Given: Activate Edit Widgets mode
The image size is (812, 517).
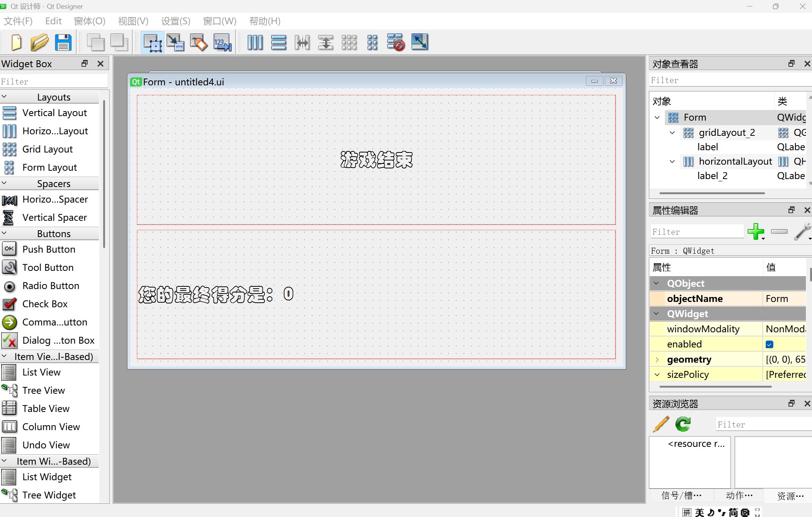Looking at the screenshot, I should [x=152, y=42].
